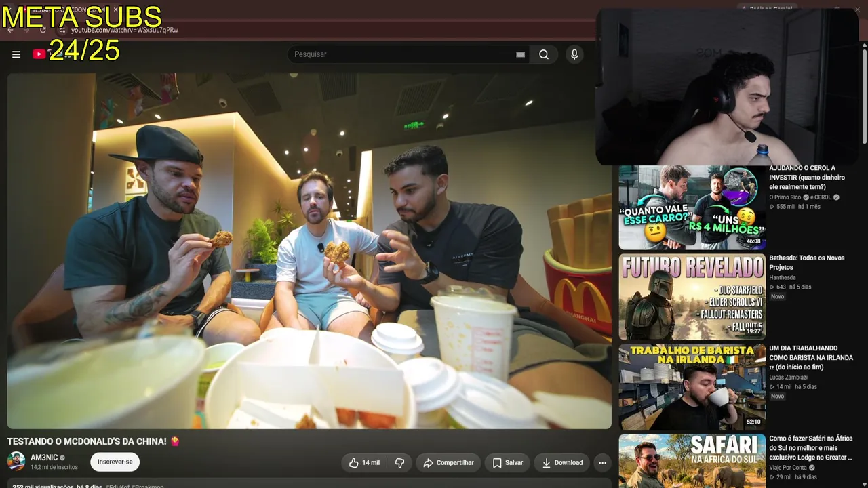Open the AM3NIC channel avatar
The image size is (868, 488).
(x=16, y=462)
